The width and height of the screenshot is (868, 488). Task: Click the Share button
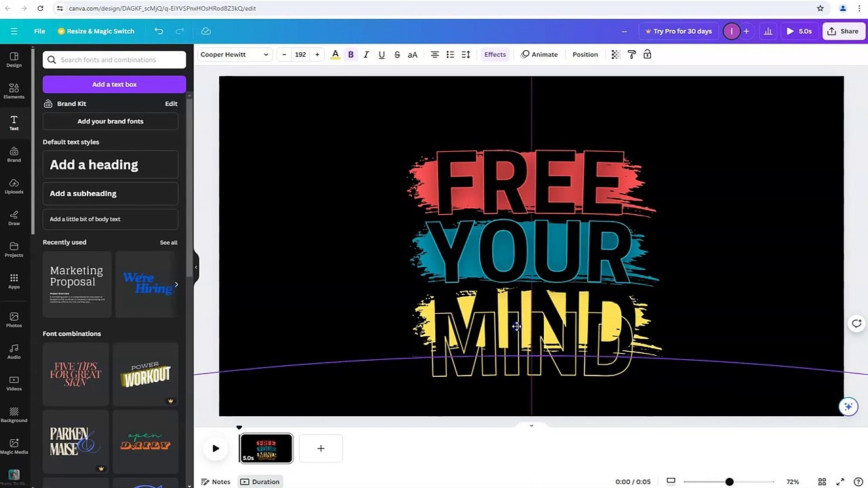click(x=842, y=31)
